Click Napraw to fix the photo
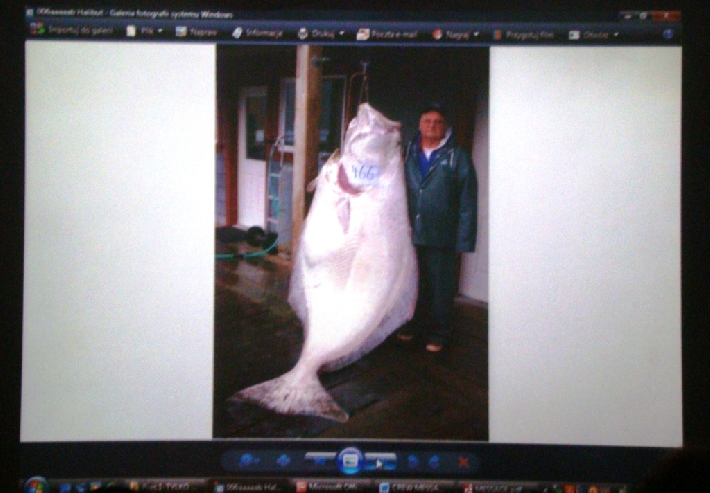 pos(196,32)
